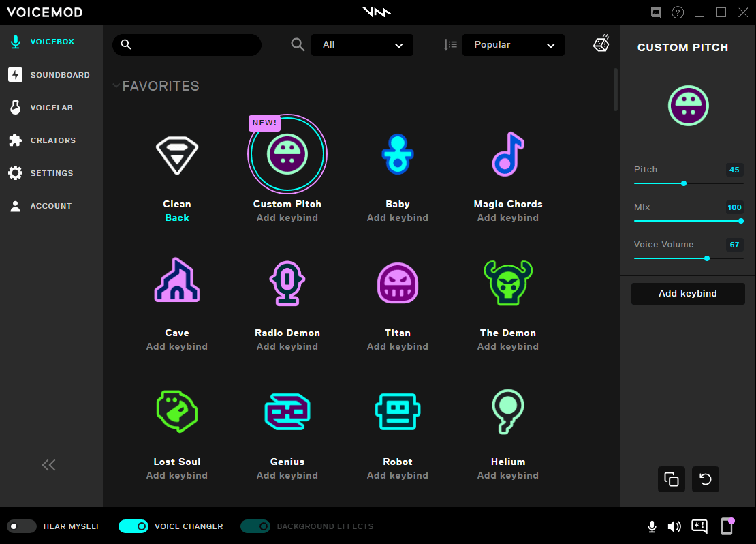
Task: Select the Baby voice icon
Action: 397,155
